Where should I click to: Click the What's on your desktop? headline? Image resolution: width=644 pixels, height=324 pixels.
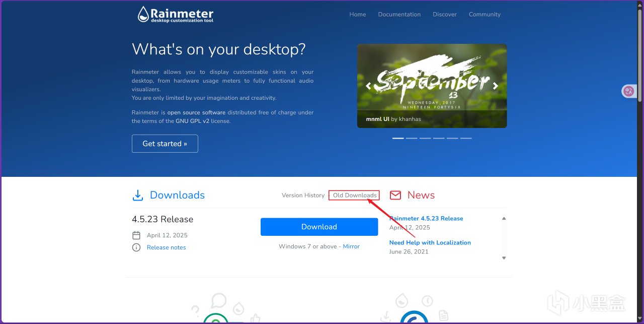pos(219,49)
